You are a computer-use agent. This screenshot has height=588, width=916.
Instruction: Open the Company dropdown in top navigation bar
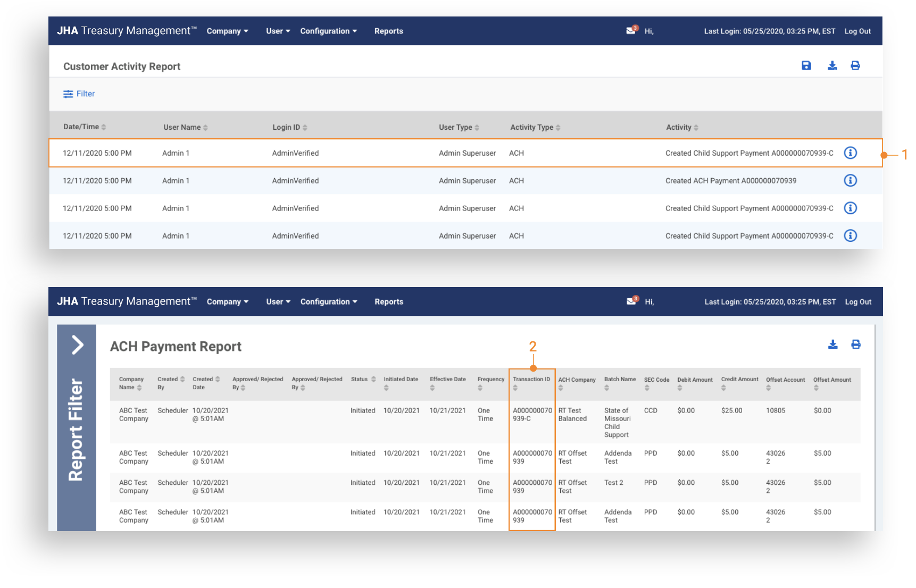pyautogui.click(x=227, y=31)
